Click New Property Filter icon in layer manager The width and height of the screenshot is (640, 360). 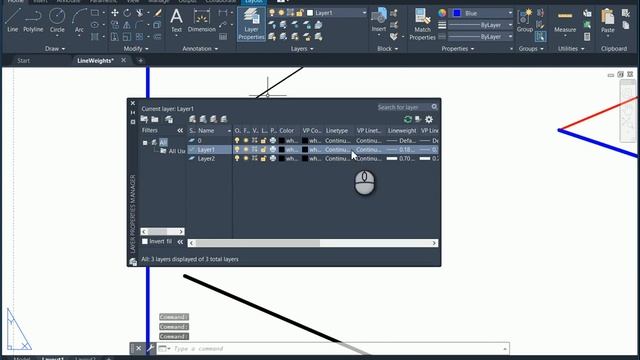tap(144, 119)
